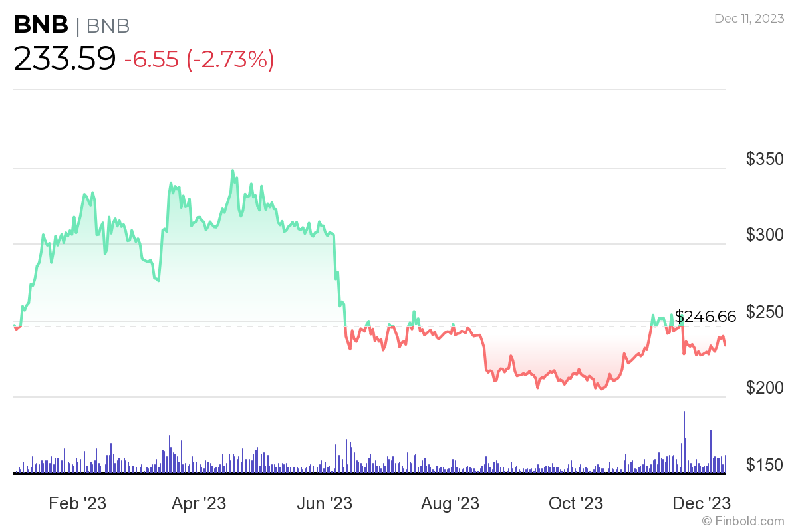Click the $200 price axis label
Screen dimensions: 798x532
pyautogui.click(x=765, y=388)
